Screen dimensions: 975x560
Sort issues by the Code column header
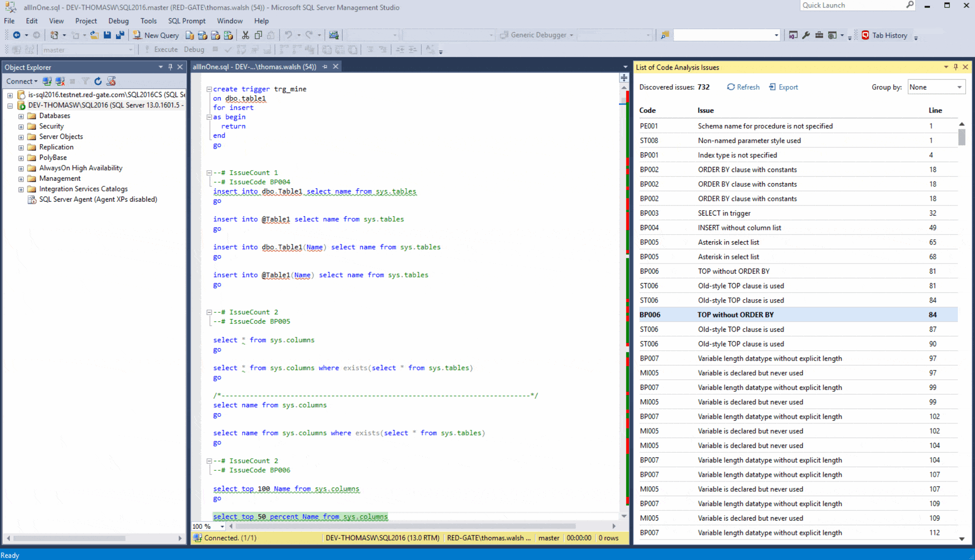pos(647,110)
